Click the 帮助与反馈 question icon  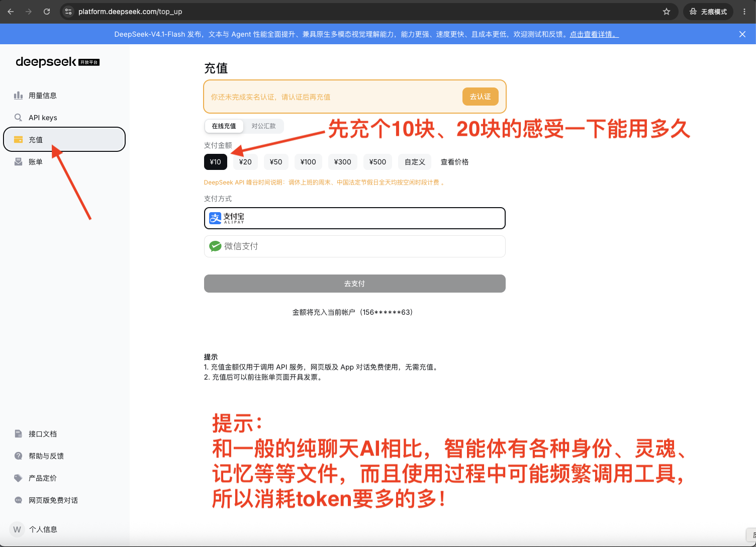(x=19, y=456)
